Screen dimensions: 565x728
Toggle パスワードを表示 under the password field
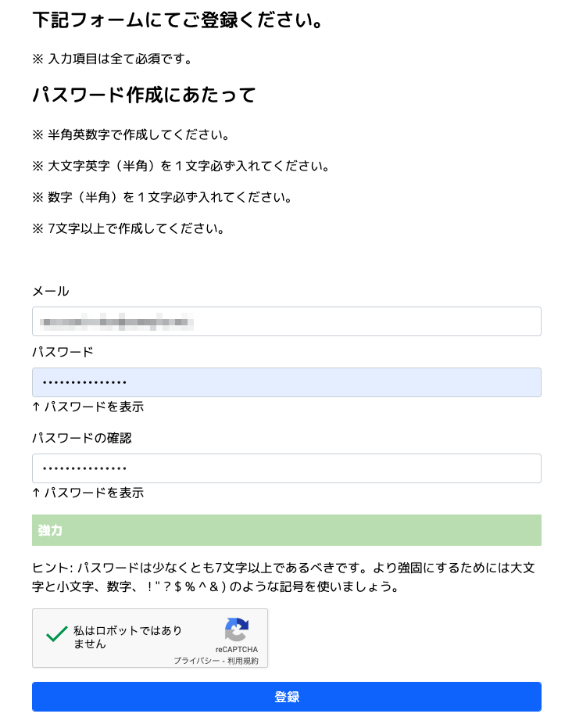point(88,407)
